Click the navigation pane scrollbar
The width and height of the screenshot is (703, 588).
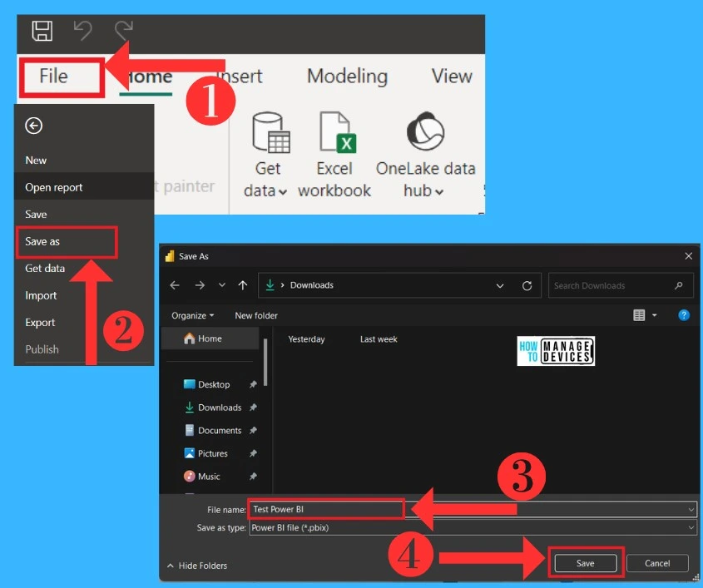(265, 362)
